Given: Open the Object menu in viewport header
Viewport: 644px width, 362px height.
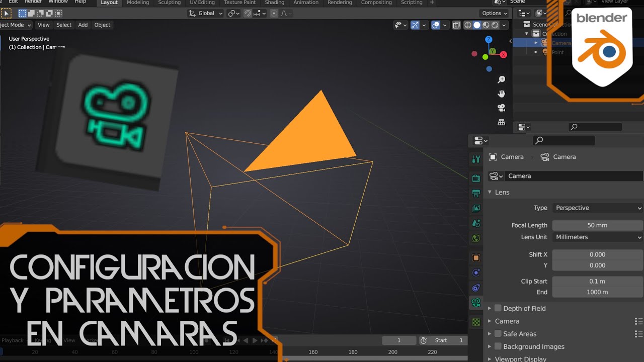Looking at the screenshot, I should pyautogui.click(x=102, y=25).
